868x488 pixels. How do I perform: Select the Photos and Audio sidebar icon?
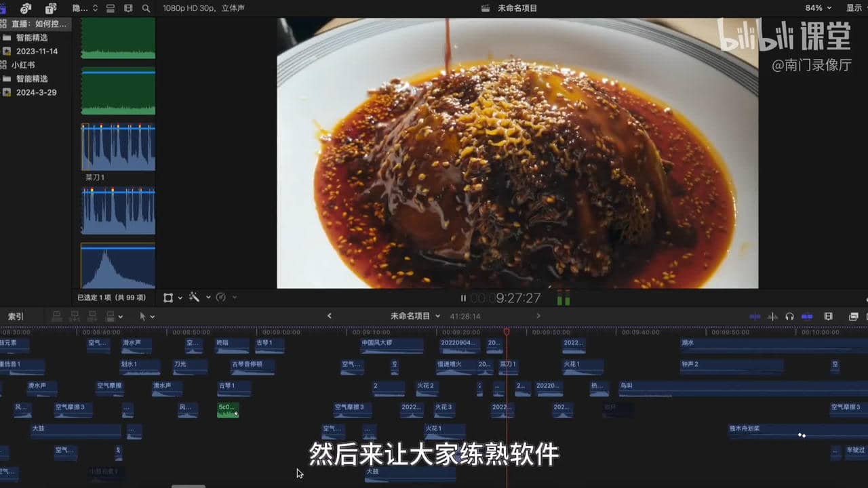[25, 9]
